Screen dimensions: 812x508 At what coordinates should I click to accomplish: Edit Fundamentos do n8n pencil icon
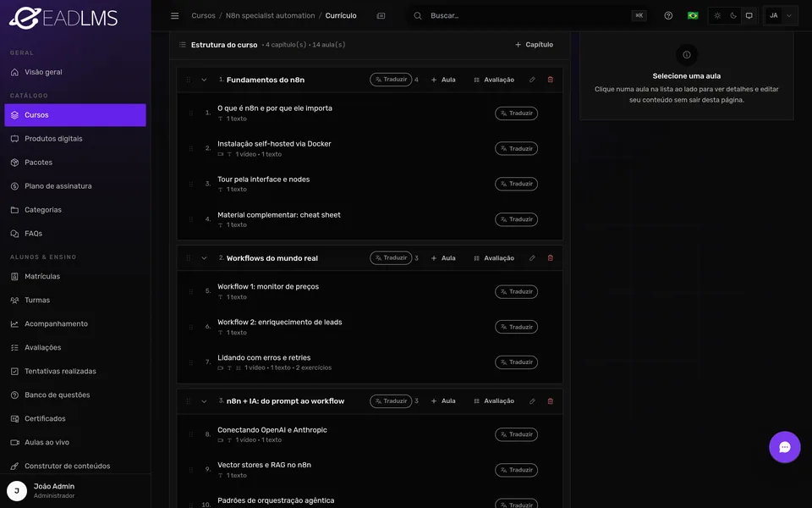pos(532,80)
